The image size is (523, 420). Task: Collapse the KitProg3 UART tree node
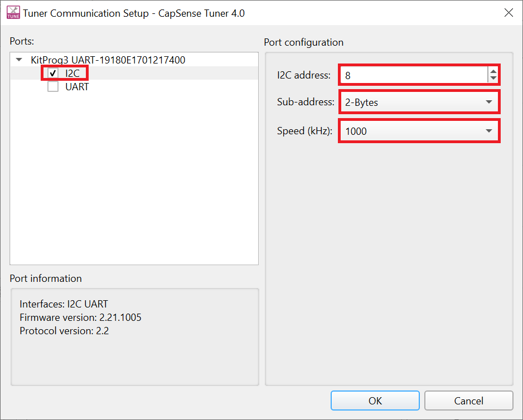pyautogui.click(x=19, y=60)
